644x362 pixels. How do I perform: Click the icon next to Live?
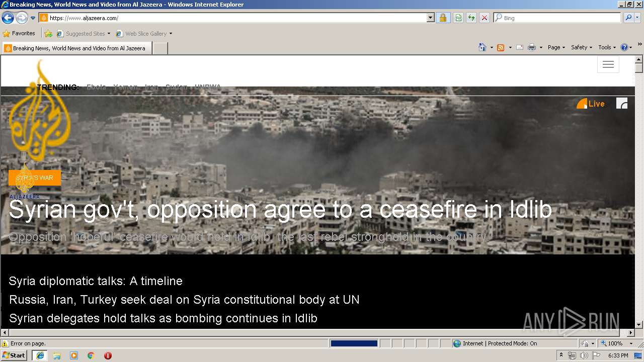click(x=622, y=104)
